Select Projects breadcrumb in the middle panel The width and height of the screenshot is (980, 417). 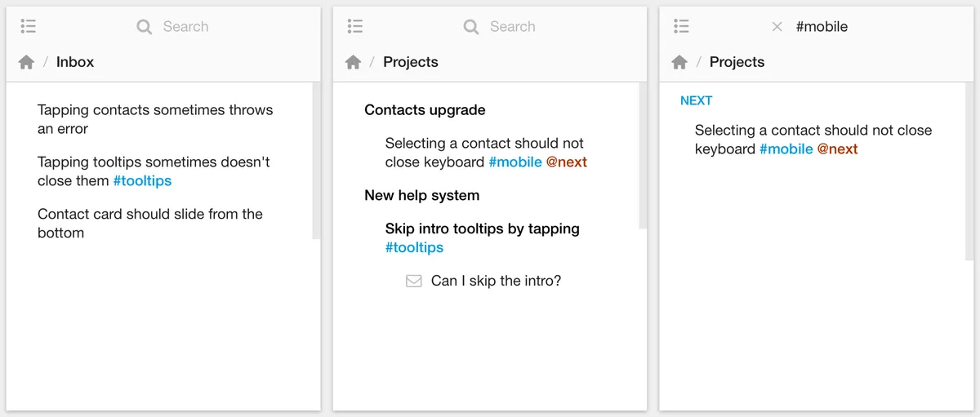click(411, 62)
